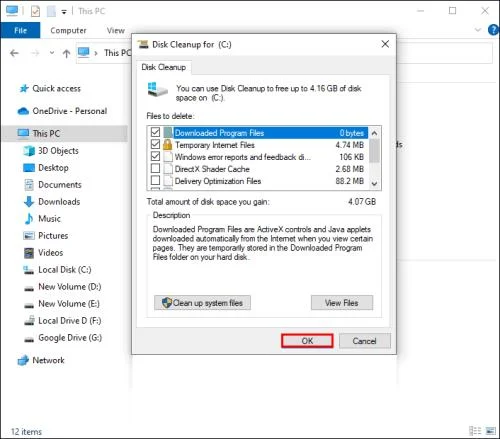Expand the ribbon chevron near Help
500x439 pixels.
click(x=478, y=30)
